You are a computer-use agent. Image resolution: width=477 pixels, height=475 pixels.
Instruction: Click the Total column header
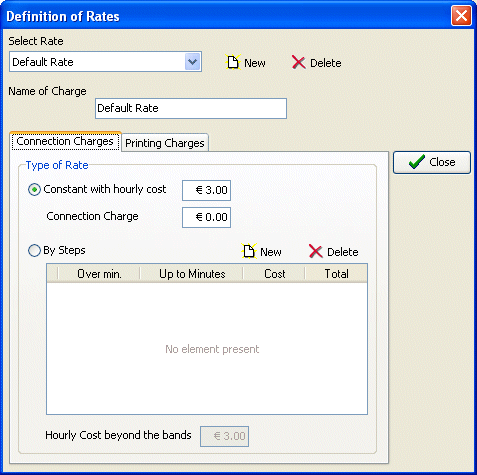336,274
